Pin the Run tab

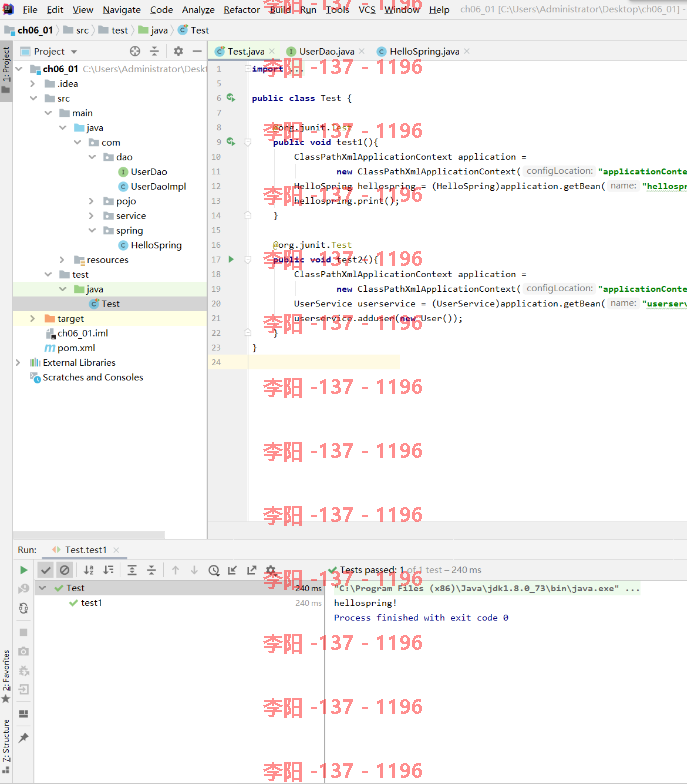point(24,738)
